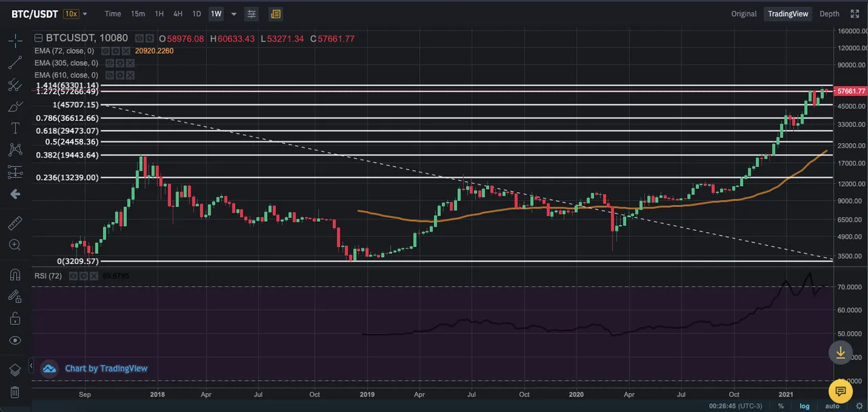
Task: Toggle hide all drawing tools
Action: [x=15, y=340]
